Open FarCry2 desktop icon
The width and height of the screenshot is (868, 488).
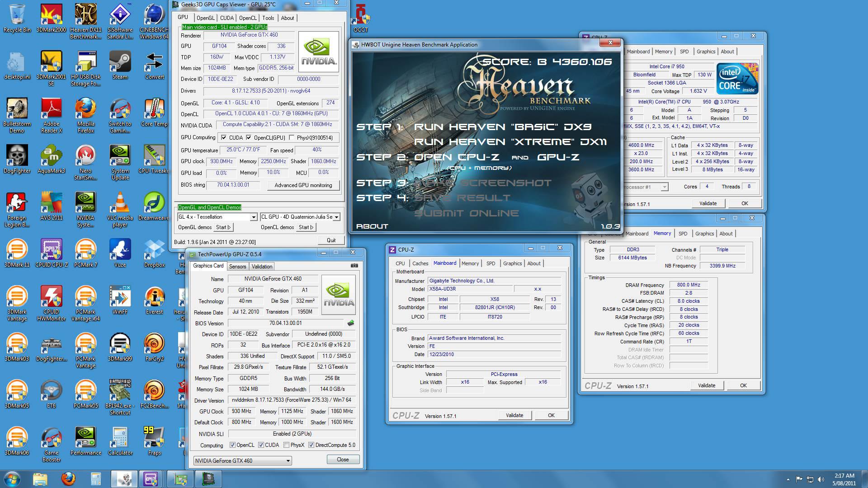[154, 347]
